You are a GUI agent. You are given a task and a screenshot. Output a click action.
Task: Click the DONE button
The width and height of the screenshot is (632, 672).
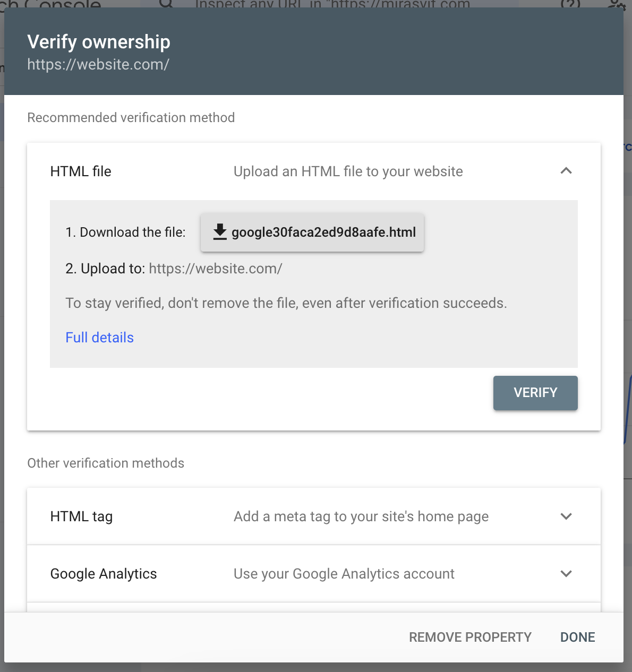click(577, 637)
